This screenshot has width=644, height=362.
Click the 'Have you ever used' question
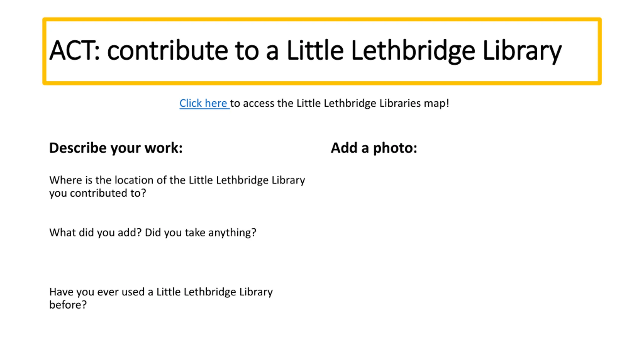click(161, 298)
